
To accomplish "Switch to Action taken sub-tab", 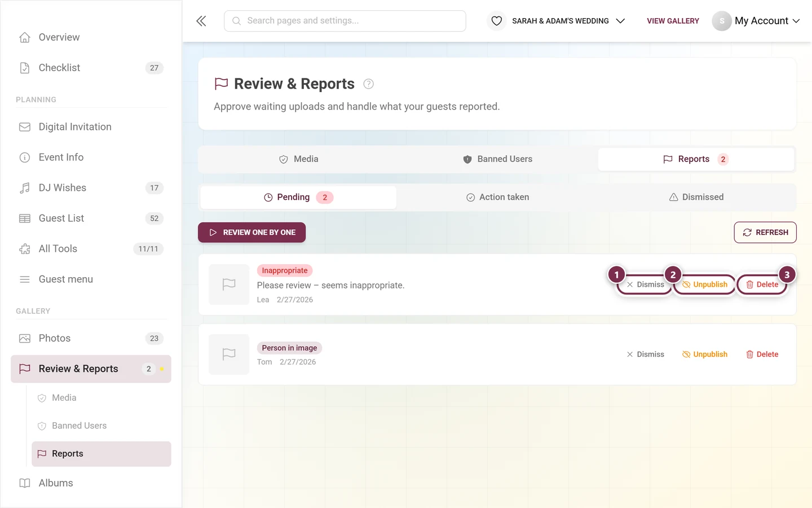I will tap(497, 198).
